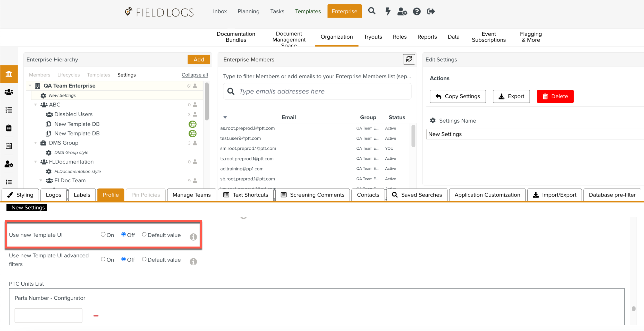Open the Saved Searches tab
The width and height of the screenshot is (644, 331).
point(417,195)
